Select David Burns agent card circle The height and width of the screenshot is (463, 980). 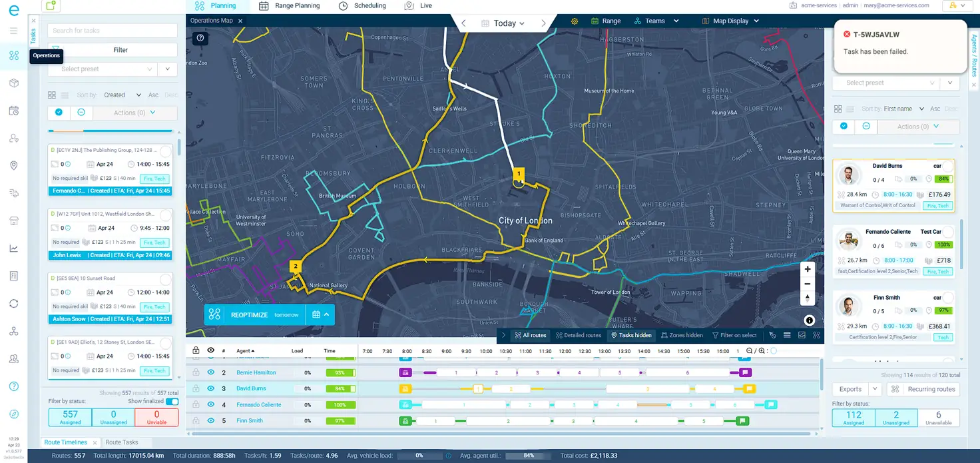[x=947, y=166]
